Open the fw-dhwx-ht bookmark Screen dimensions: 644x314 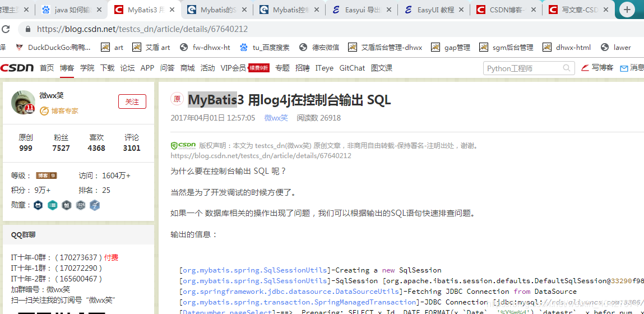(205, 47)
